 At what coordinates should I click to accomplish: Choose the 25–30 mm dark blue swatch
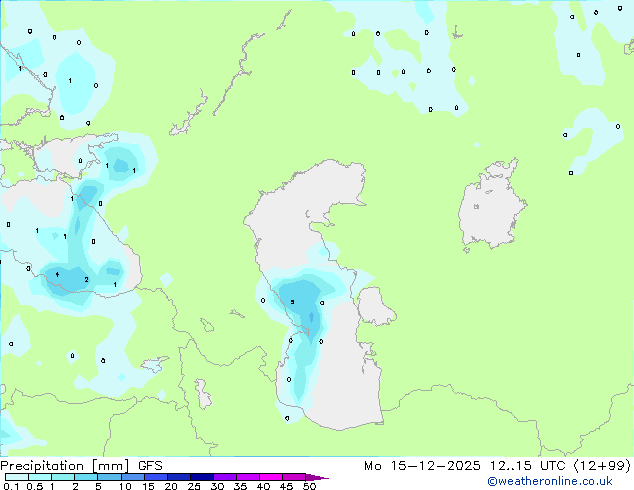201,477
